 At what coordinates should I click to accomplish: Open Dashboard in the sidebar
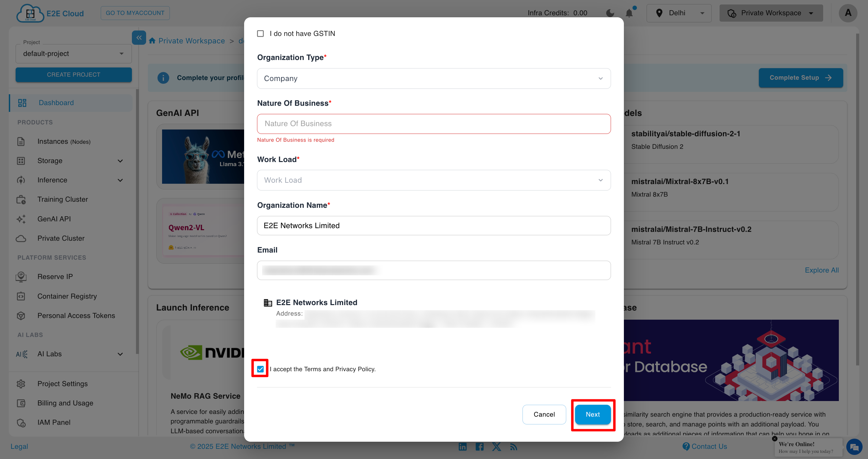click(71, 103)
